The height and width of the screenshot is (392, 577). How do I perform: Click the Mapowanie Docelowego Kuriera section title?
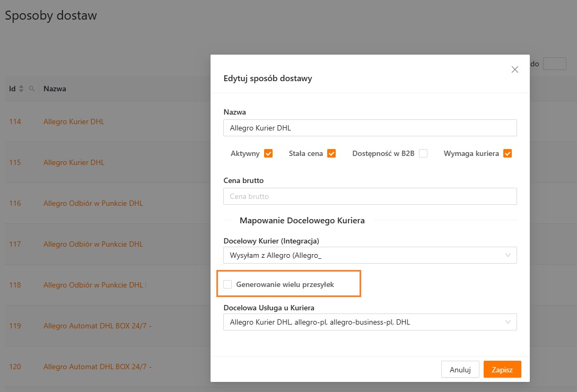click(x=302, y=221)
